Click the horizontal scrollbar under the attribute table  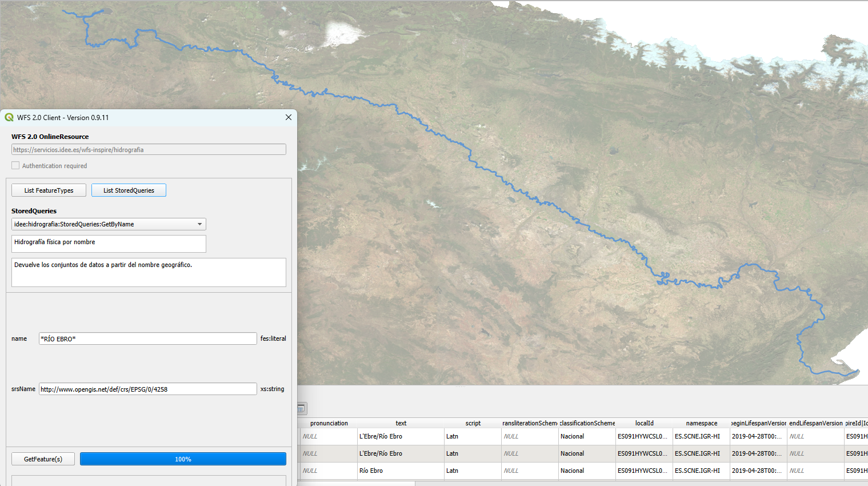356,484
